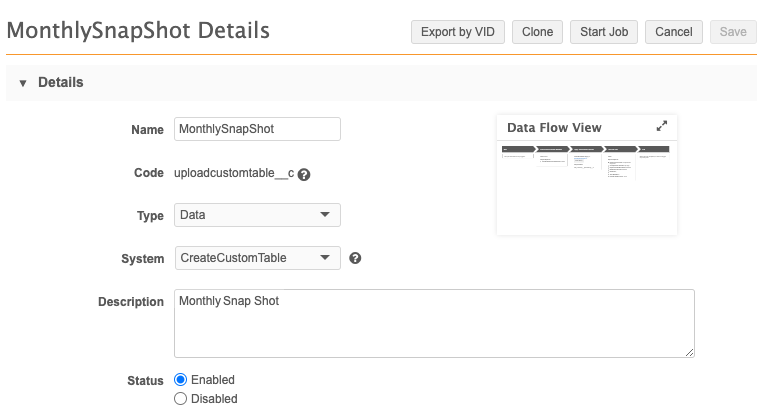The width and height of the screenshot is (763, 417).
Task: Click the MonthlySnapShot Details page heading
Action: coord(138,31)
